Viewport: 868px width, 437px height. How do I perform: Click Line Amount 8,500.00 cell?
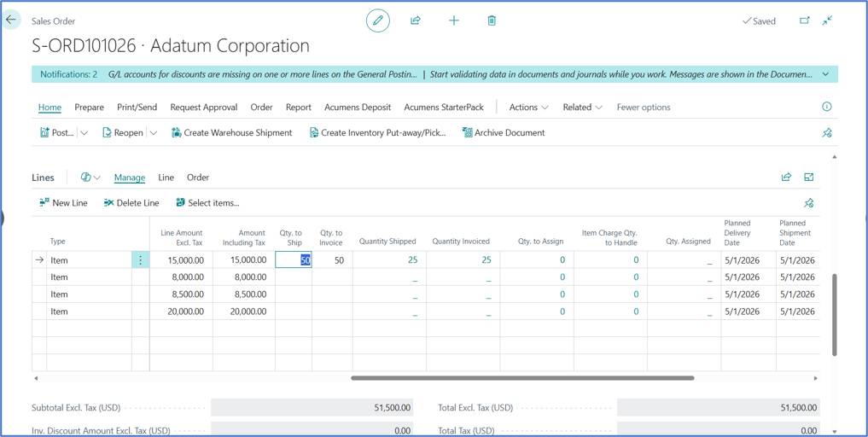click(x=181, y=294)
